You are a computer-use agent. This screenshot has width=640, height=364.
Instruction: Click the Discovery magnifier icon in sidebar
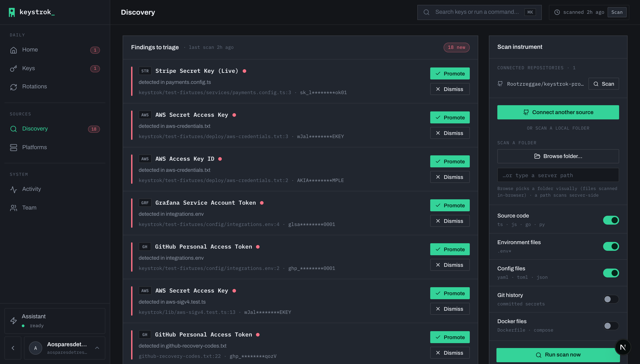pos(14,129)
